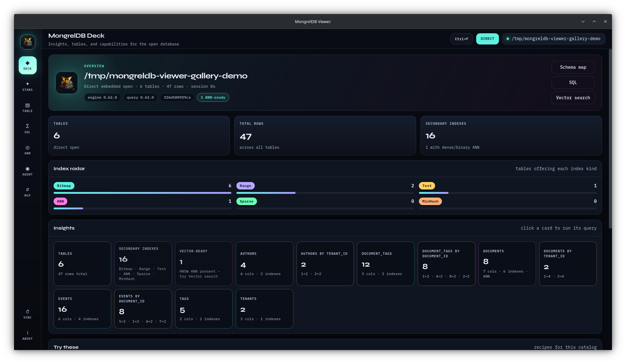Open the Authors insight card
Image resolution: width=626 pixels, height=364 pixels.
coord(264,264)
